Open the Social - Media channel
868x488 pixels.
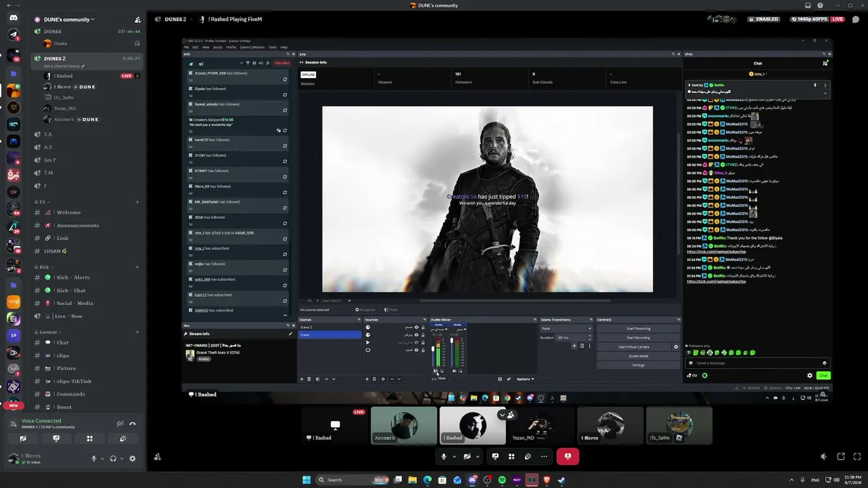click(x=87, y=303)
